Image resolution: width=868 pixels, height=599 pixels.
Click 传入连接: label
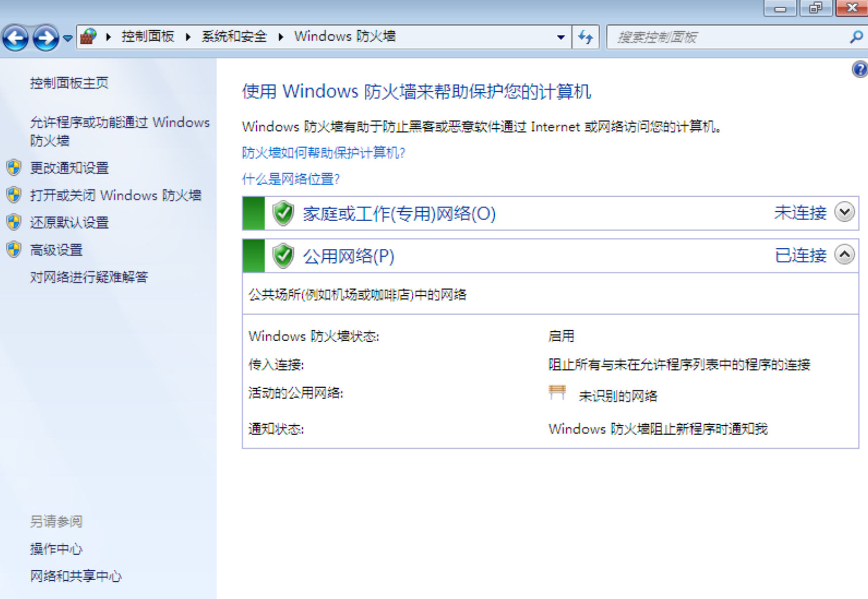(x=276, y=365)
